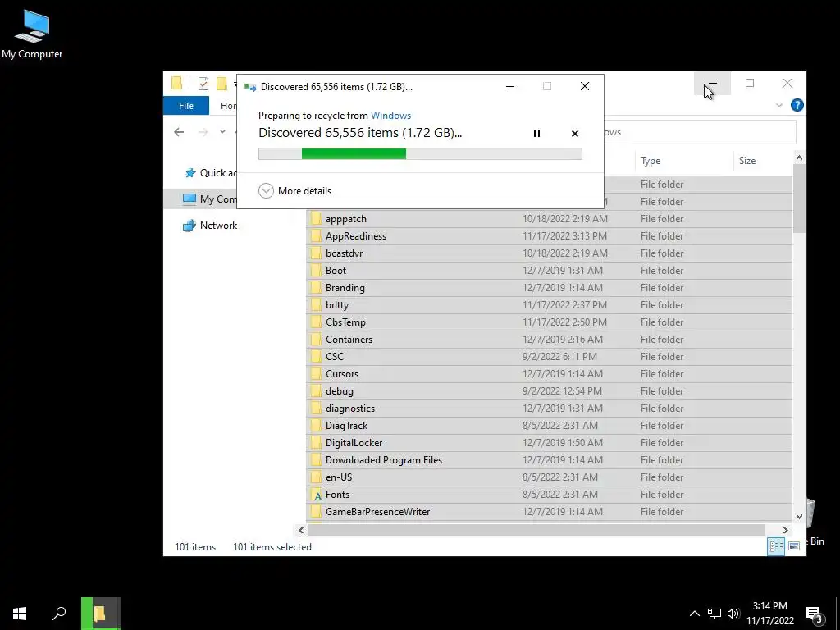Expand More details in progress dialog
840x630 pixels.
click(x=294, y=190)
